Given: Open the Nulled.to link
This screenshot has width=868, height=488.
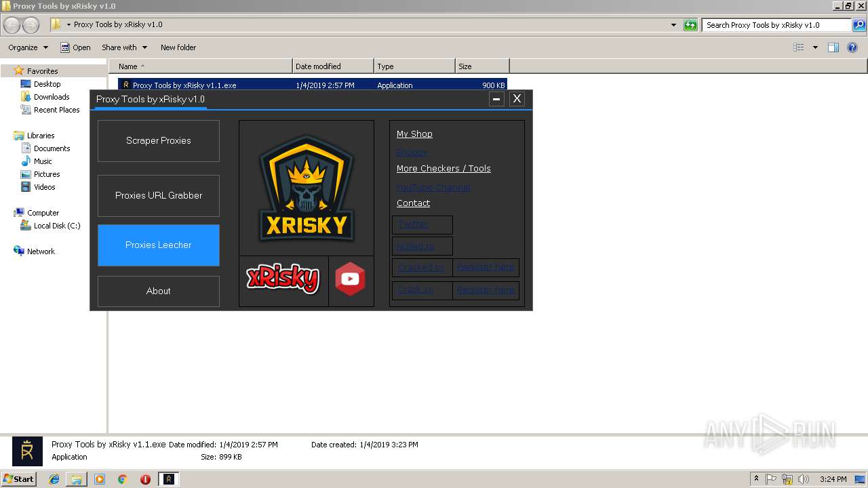Looking at the screenshot, I should pyautogui.click(x=415, y=247).
